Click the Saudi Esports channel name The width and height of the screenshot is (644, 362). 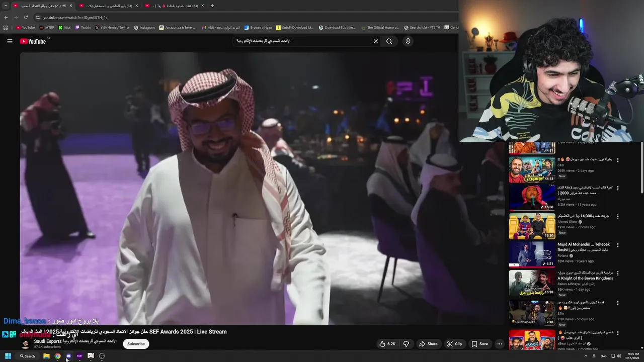75,341
